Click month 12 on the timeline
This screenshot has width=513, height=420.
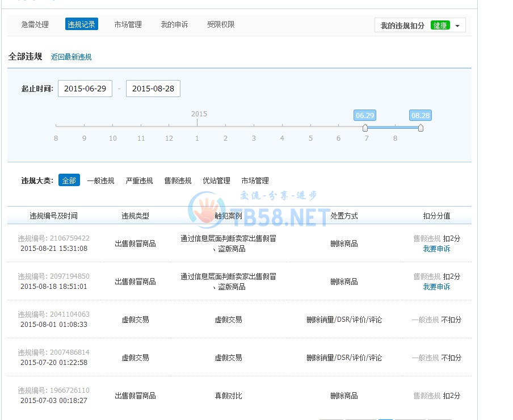(169, 138)
